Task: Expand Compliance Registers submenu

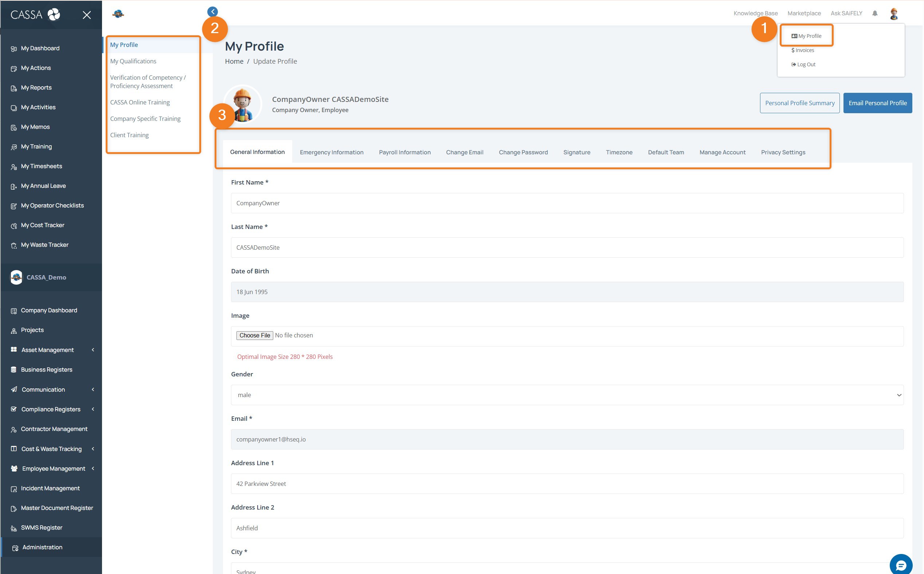Action: point(93,409)
